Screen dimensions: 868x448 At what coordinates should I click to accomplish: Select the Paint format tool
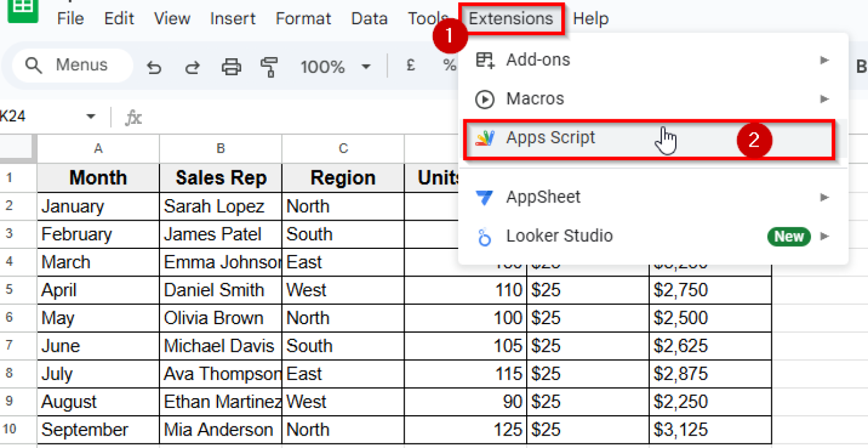coord(269,66)
